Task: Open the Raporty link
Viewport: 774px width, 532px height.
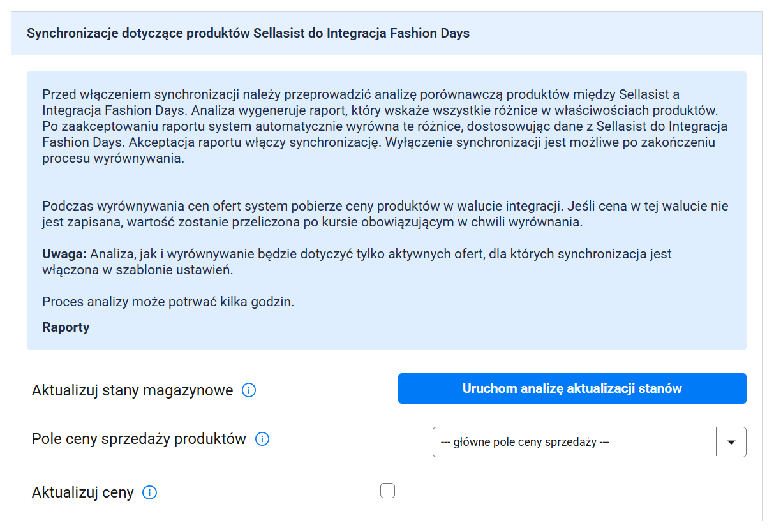Action: tap(66, 327)
